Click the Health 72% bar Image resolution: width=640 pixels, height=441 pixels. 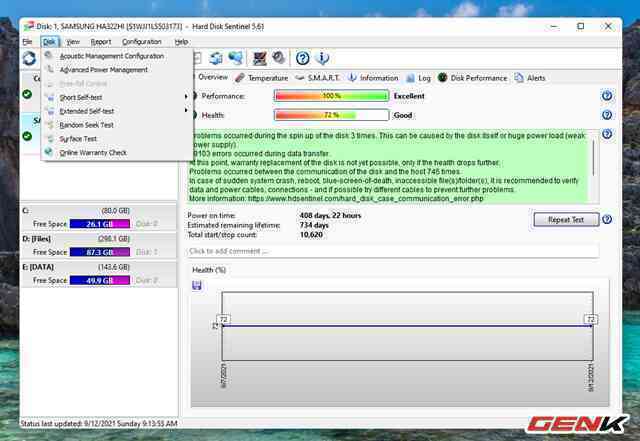331,115
